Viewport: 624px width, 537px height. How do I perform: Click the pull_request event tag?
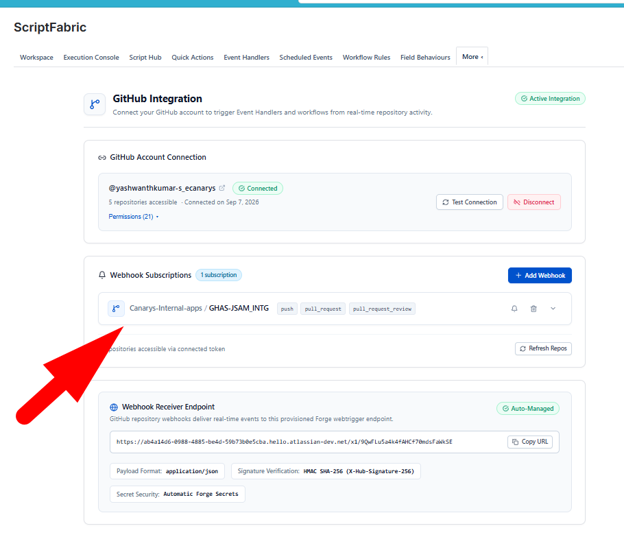(323, 309)
